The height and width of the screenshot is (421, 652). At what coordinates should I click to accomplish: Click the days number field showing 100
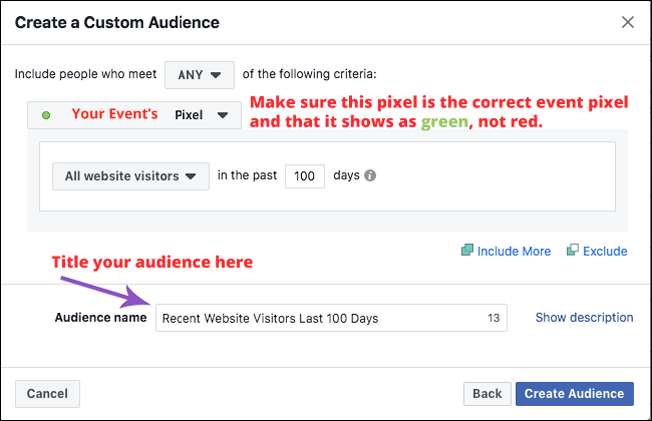(305, 176)
